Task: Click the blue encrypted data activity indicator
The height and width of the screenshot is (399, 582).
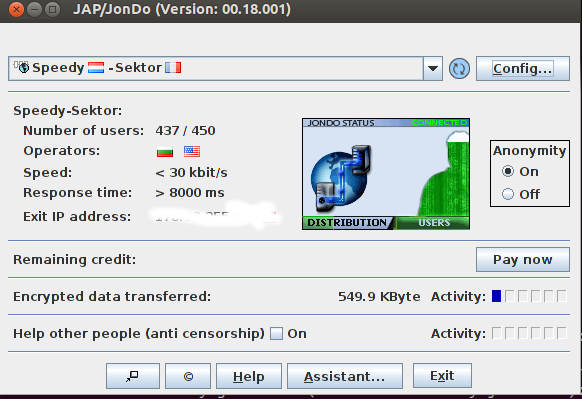Action: (496, 296)
